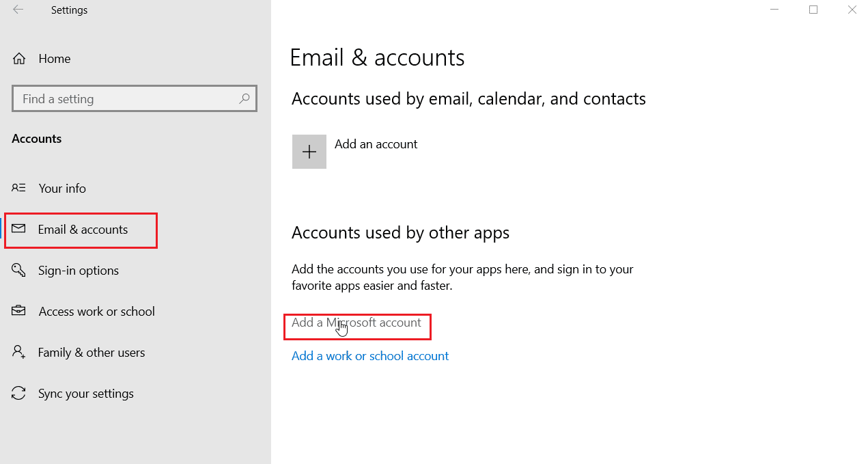Click the Accounts sidebar section header

[x=37, y=139]
